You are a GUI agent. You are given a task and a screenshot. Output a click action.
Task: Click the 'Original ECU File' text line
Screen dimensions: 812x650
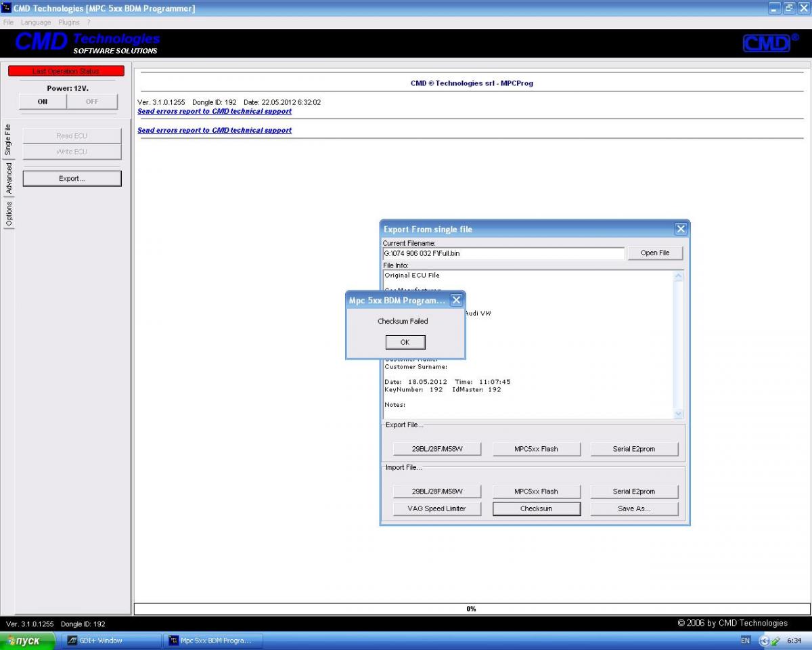(x=412, y=276)
